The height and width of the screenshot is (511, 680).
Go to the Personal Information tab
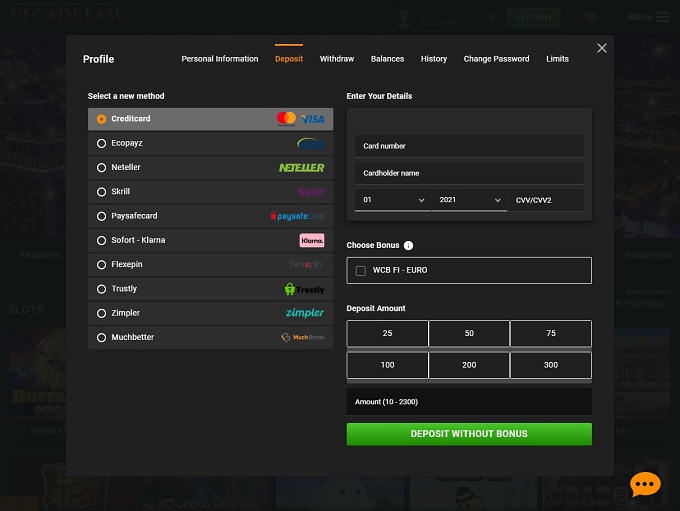point(220,59)
